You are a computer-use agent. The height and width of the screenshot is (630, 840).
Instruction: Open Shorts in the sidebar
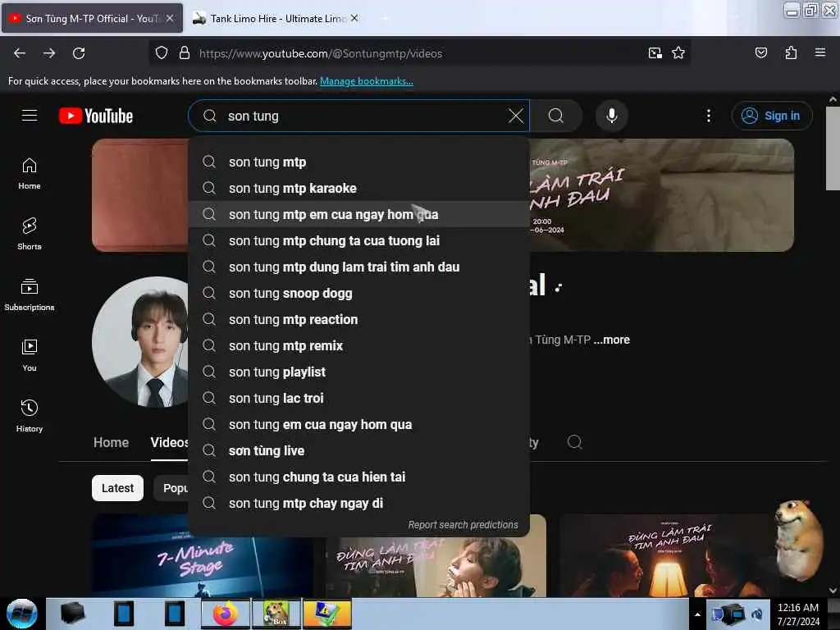click(30, 234)
